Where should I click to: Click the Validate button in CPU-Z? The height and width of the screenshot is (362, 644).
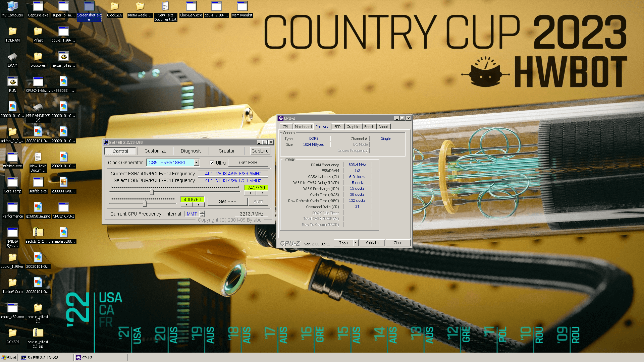(372, 243)
